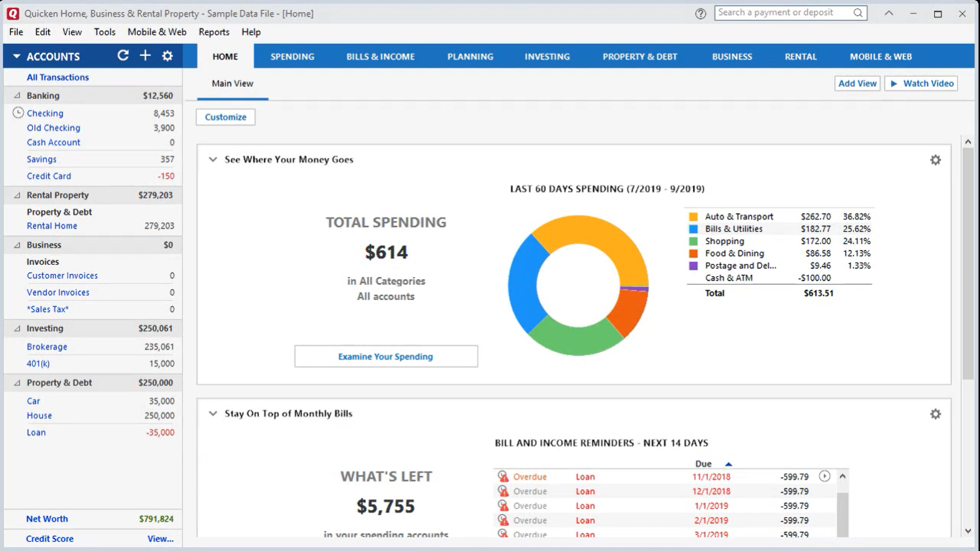
Task: Click the Credit Score View link
Action: [x=161, y=539]
